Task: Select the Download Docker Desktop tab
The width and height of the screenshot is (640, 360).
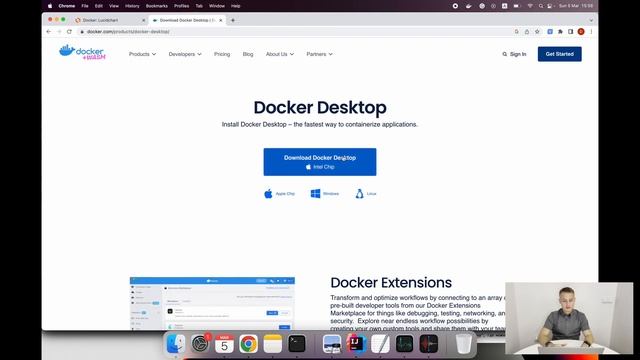Action: [x=186, y=20]
